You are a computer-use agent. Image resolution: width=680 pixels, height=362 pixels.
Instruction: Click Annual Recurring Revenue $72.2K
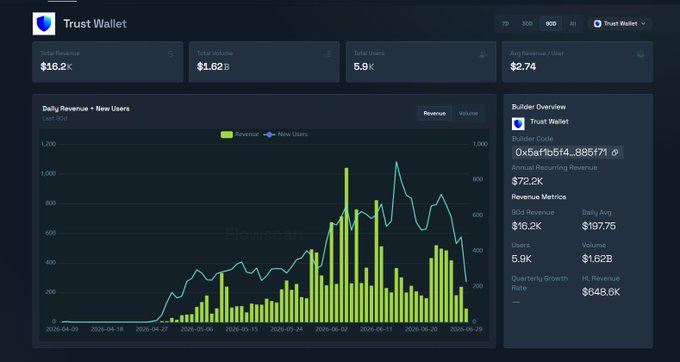[x=527, y=181]
